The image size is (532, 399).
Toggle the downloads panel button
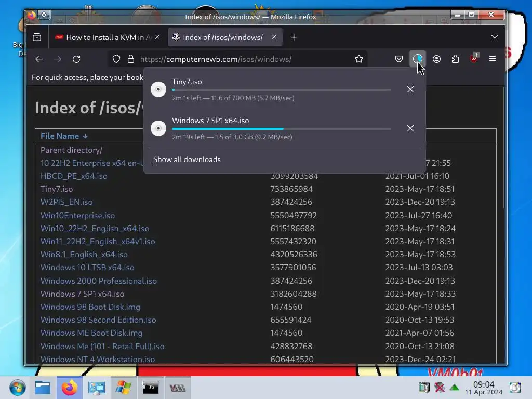418,59
